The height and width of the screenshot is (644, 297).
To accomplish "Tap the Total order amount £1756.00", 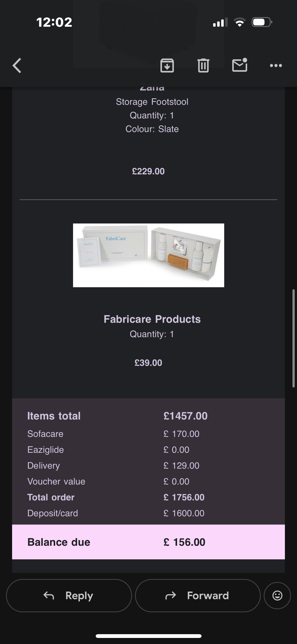I will coord(184,497).
